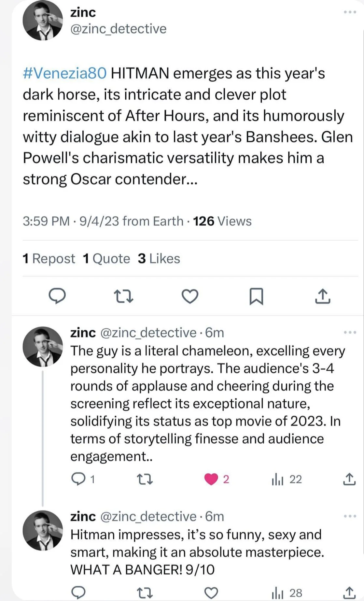364x601 pixels.
Task: Show the 3 Likes list
Action: [x=159, y=259]
